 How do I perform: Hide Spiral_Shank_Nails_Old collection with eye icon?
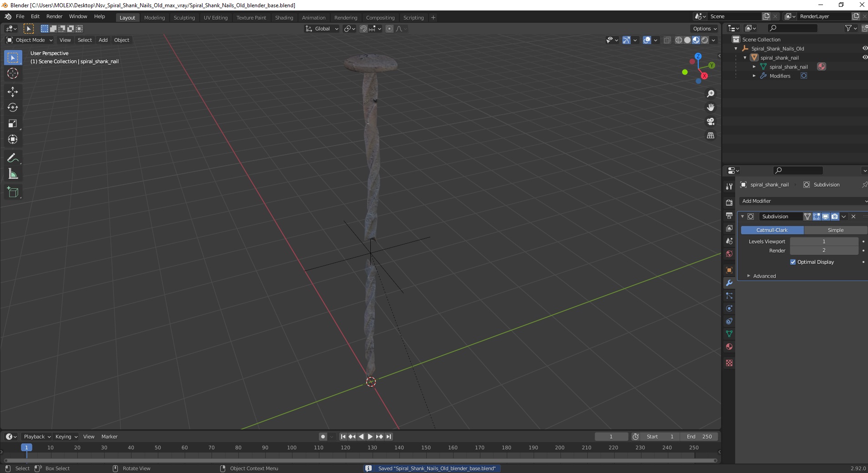(x=865, y=48)
